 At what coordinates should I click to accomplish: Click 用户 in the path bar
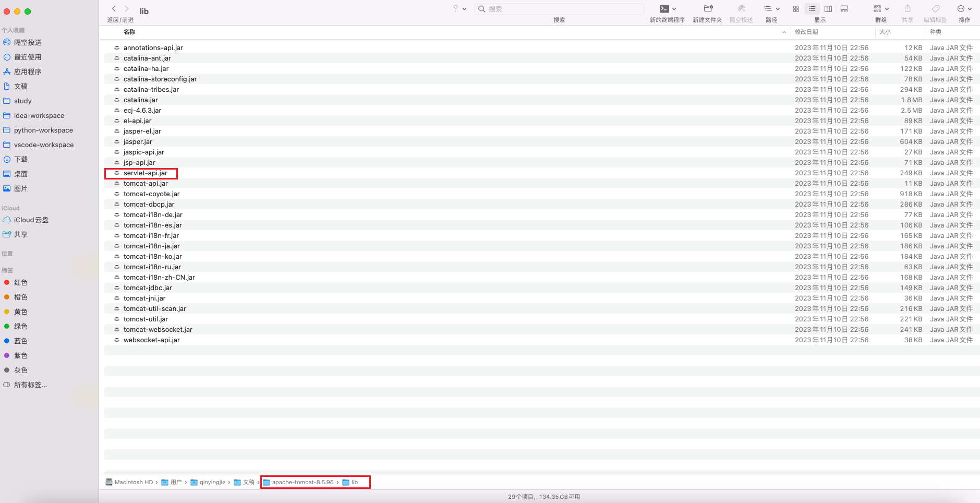[x=172, y=482]
